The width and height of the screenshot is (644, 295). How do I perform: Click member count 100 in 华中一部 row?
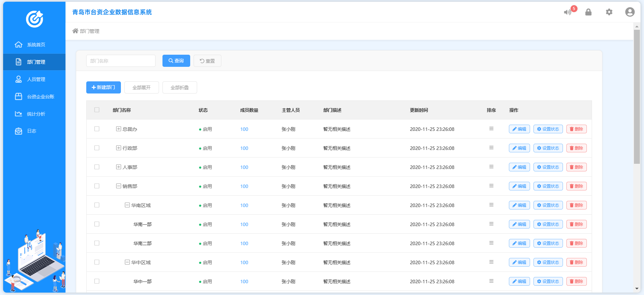tap(244, 281)
